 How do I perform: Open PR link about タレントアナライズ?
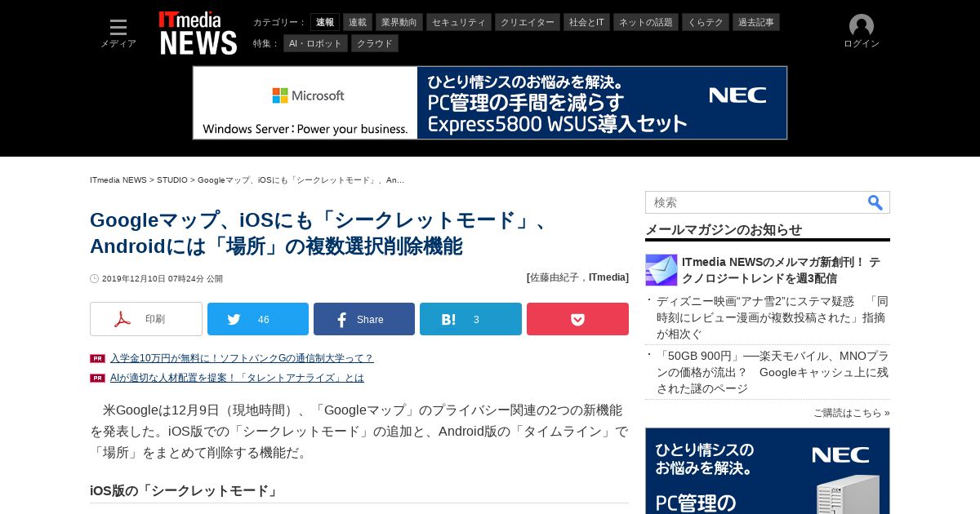[x=237, y=378]
